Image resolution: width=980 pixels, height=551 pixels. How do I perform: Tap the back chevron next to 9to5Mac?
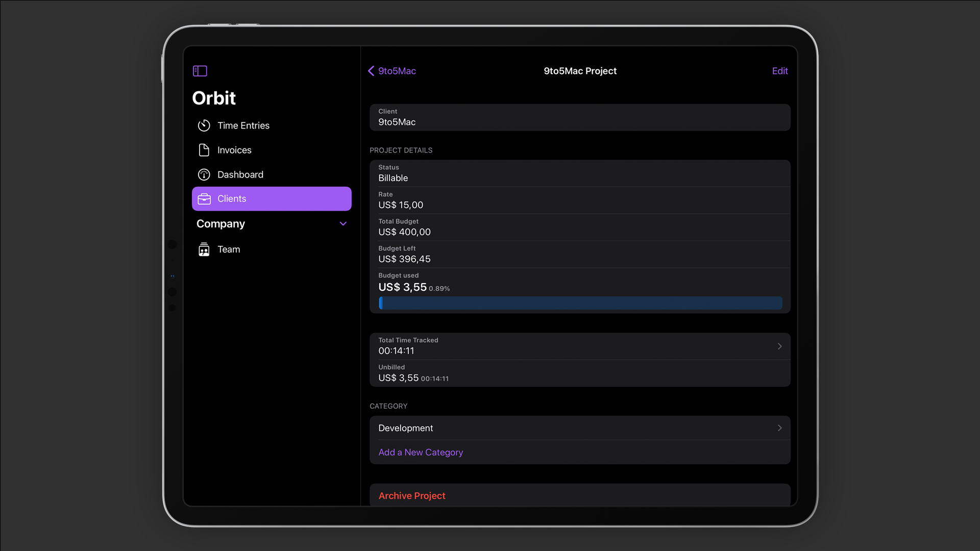coord(371,71)
